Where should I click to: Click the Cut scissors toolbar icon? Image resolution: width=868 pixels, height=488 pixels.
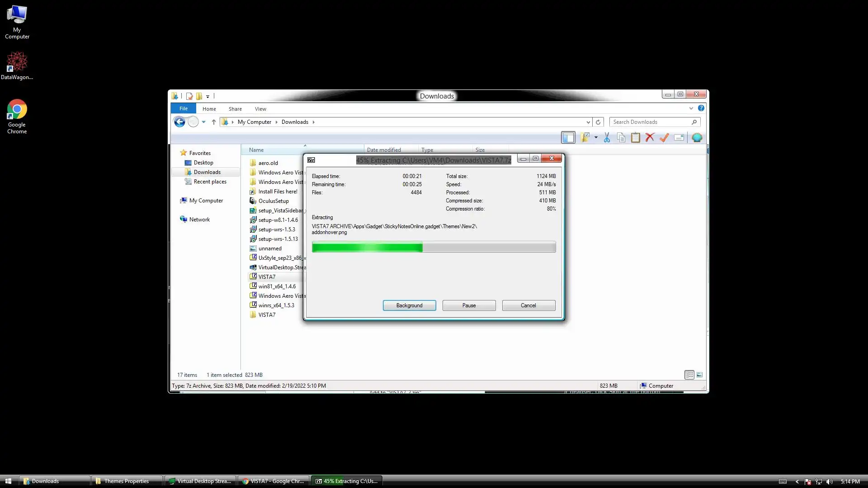[607, 138]
